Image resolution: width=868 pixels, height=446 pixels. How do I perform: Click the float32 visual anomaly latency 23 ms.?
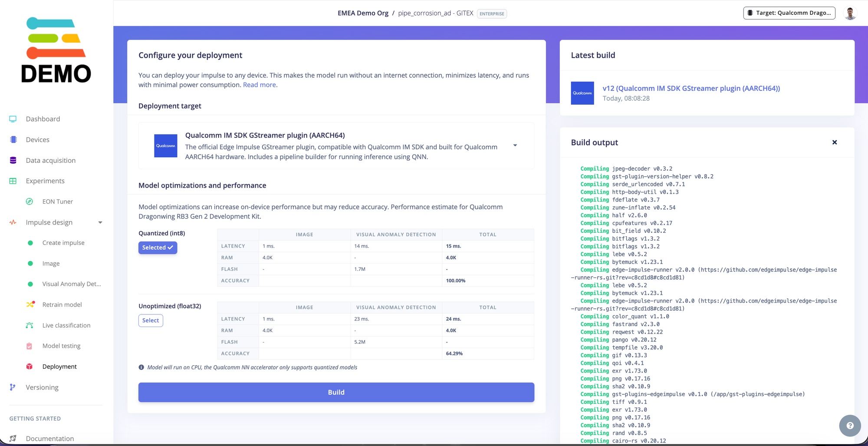coord(362,319)
